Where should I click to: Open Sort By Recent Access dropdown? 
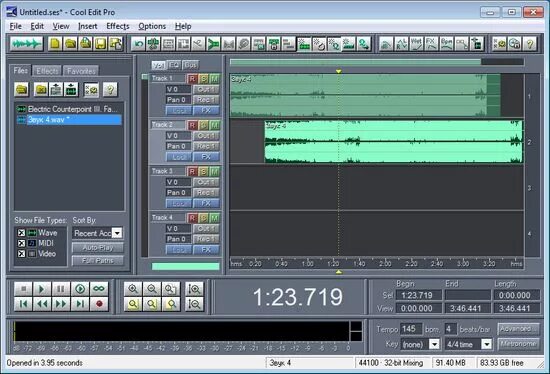point(117,233)
